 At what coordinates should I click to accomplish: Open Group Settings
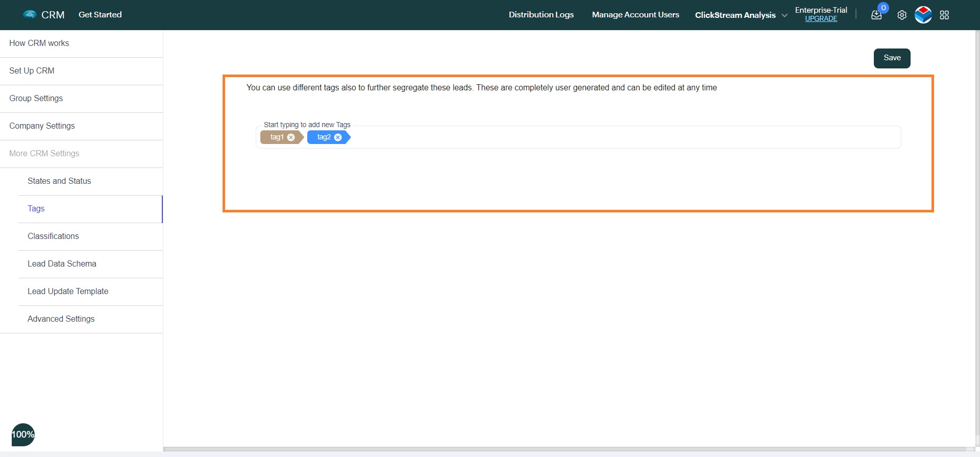coord(81,99)
